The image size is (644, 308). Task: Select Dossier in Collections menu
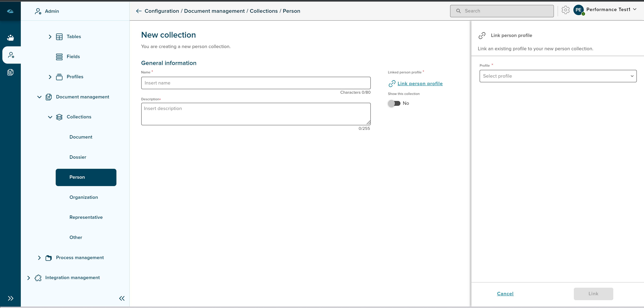click(x=78, y=157)
